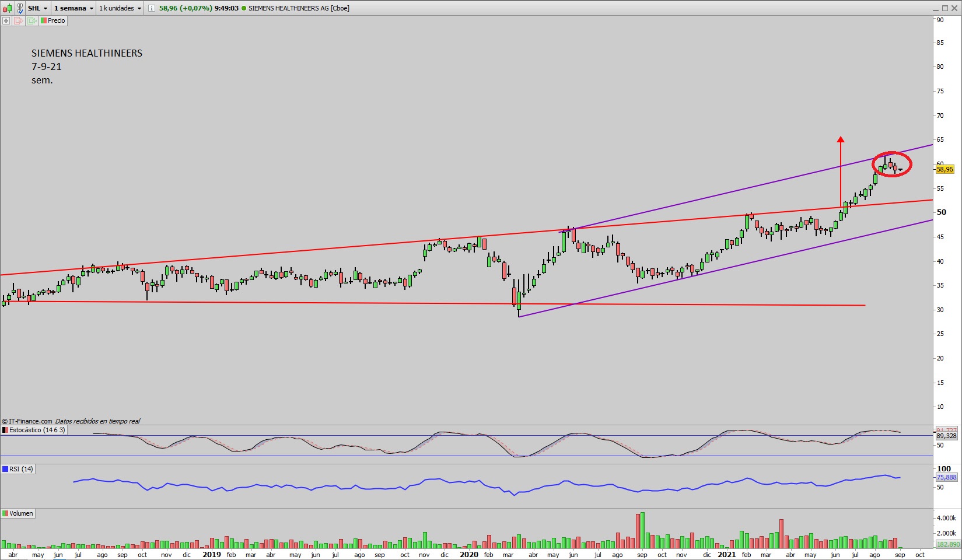This screenshot has height=560, width=962.
Task: Click the blue RSI color swatch
Action: [x=5, y=469]
